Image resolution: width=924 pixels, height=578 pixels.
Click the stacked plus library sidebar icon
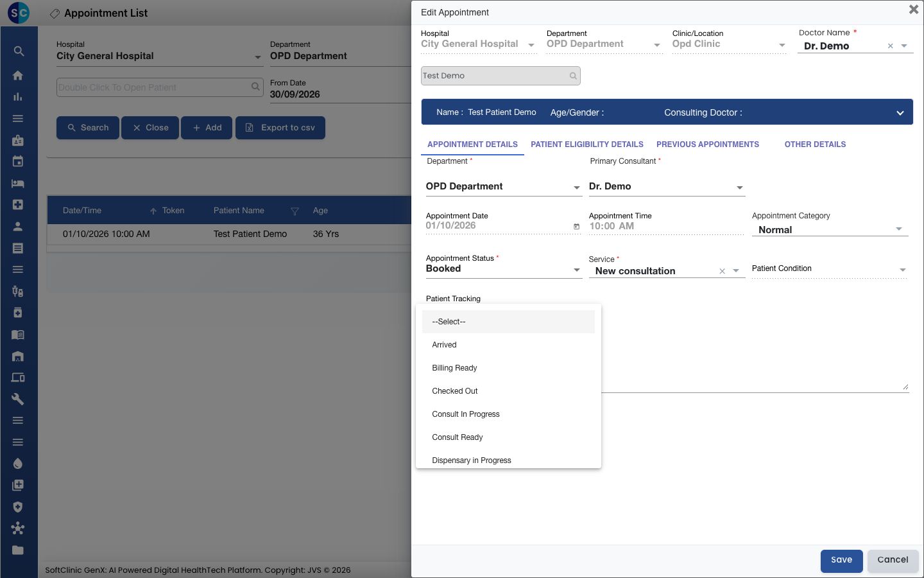tap(18, 486)
